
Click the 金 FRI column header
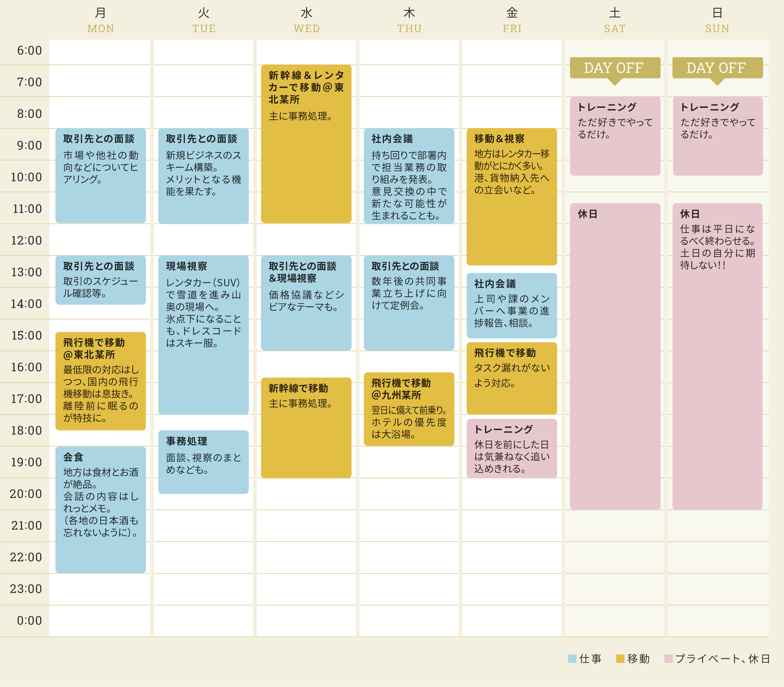(512, 20)
